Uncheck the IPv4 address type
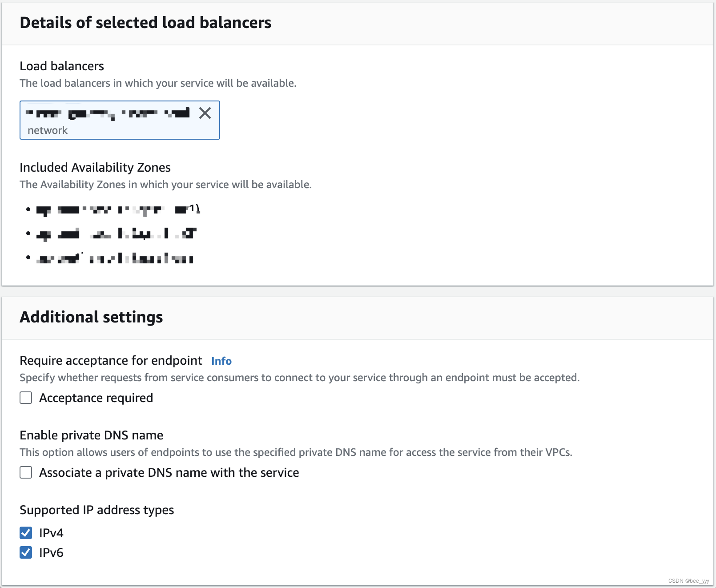This screenshot has width=716, height=588. (x=26, y=533)
